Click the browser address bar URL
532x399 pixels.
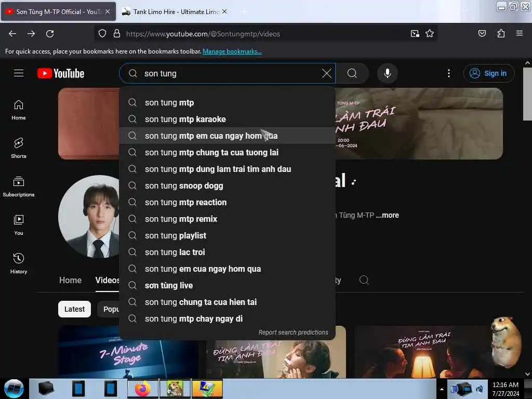[x=203, y=34]
